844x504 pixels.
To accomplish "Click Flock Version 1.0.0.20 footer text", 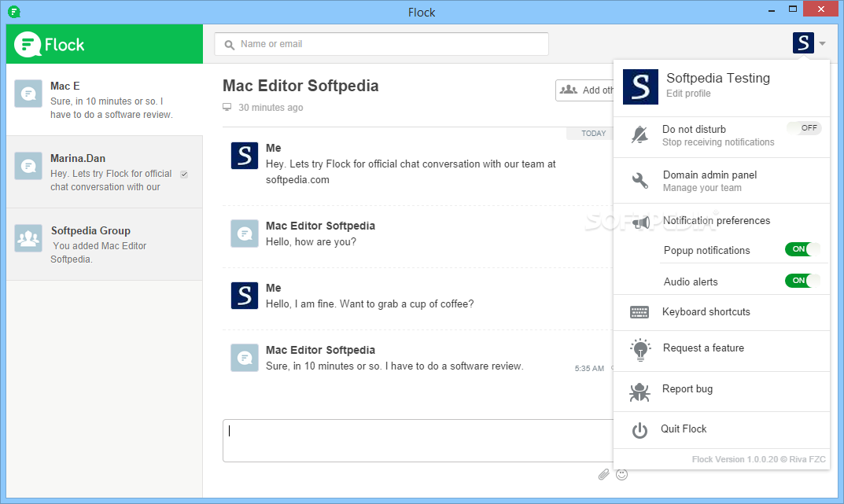I will point(758,459).
